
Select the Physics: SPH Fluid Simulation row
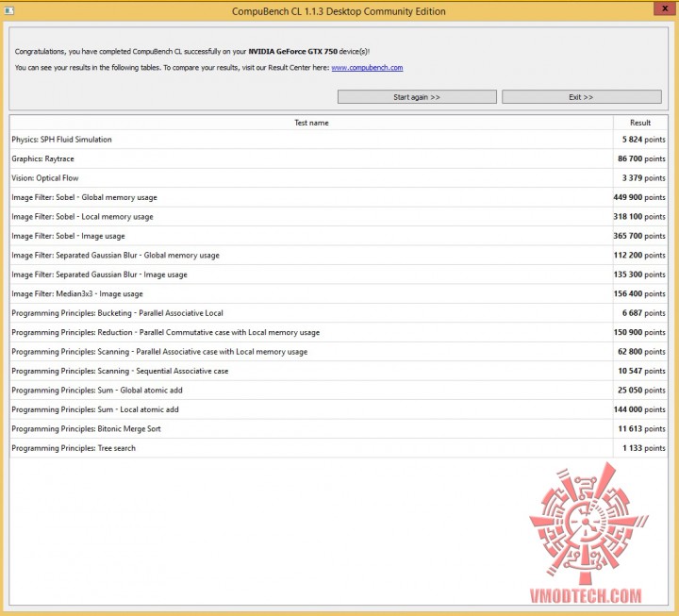tap(339, 140)
